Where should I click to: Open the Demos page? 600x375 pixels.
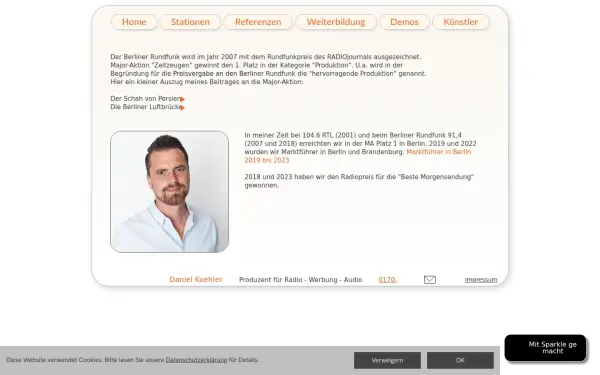coord(404,22)
